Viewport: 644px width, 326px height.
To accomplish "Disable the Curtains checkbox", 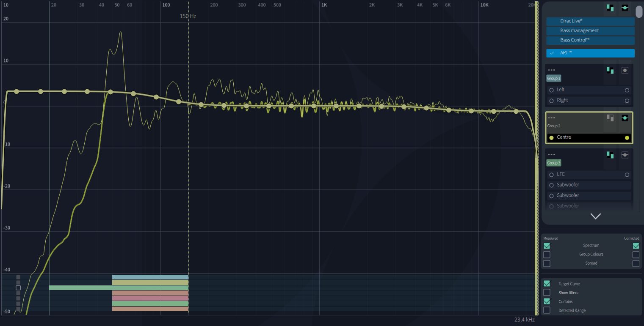I will 547,301.
